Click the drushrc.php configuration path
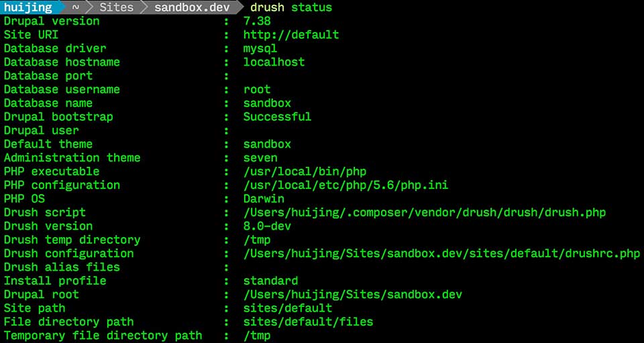The height and width of the screenshot is (343, 644). pyautogui.click(x=442, y=253)
